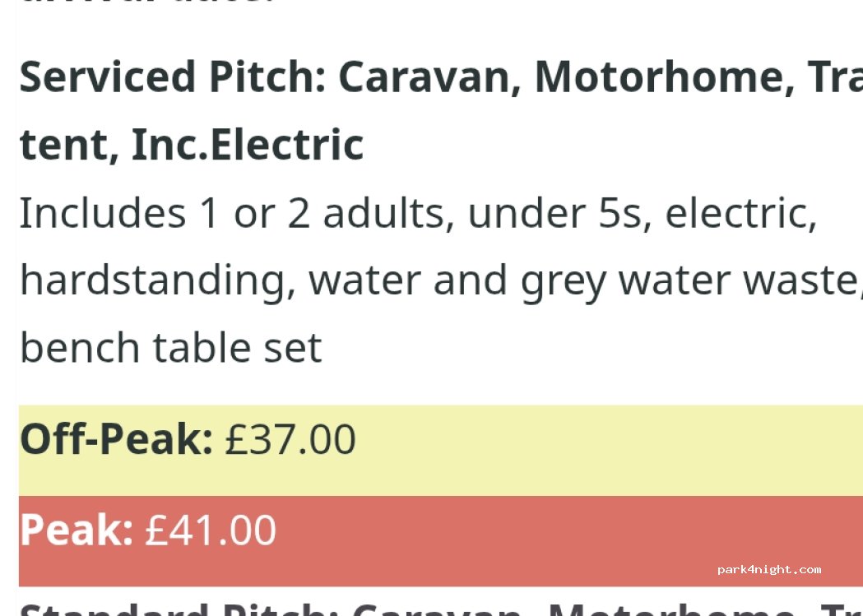Click the "Inc.Electric" heading text
The width and height of the screenshot is (863, 616).
247,145
